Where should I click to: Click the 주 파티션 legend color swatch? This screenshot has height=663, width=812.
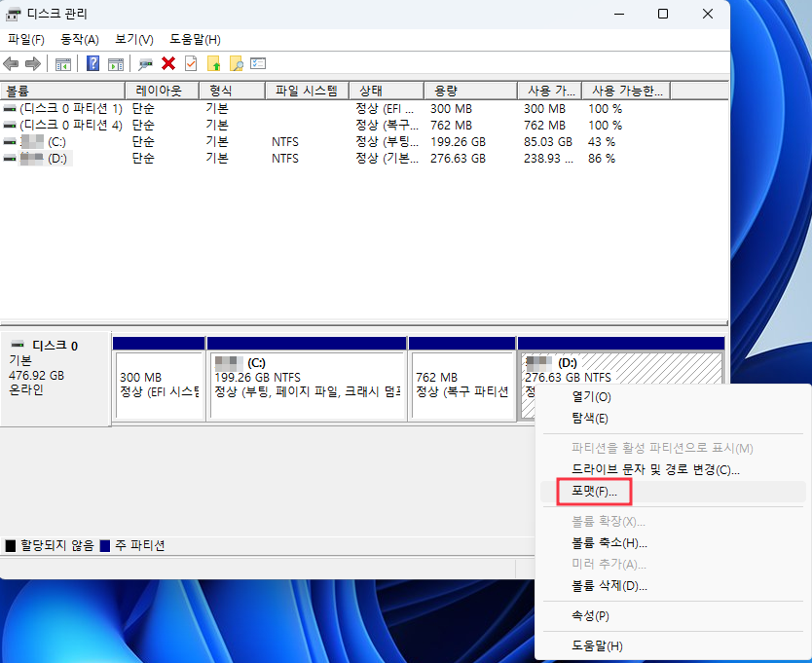pos(107,545)
